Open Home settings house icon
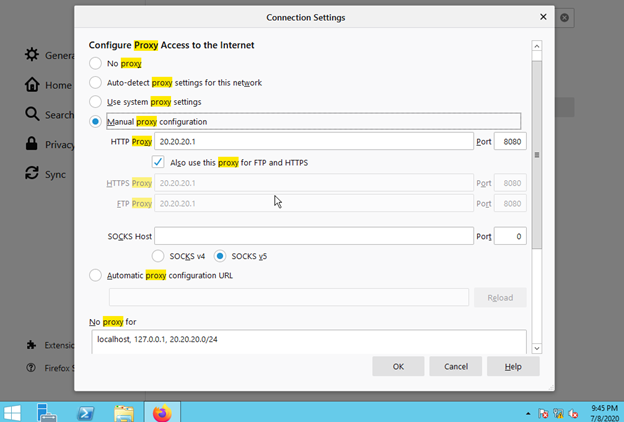The height and width of the screenshot is (422, 624). coord(32,84)
